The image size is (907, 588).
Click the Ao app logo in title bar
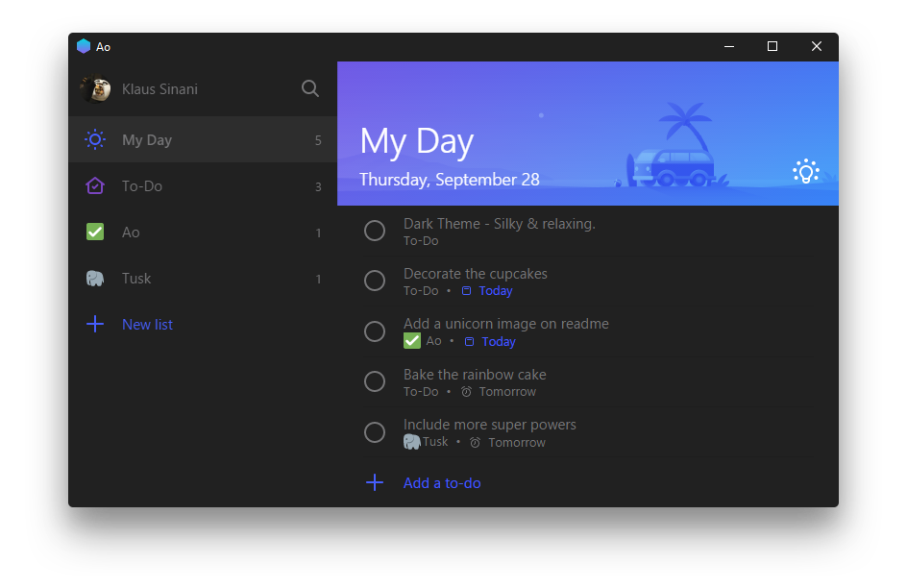point(84,46)
